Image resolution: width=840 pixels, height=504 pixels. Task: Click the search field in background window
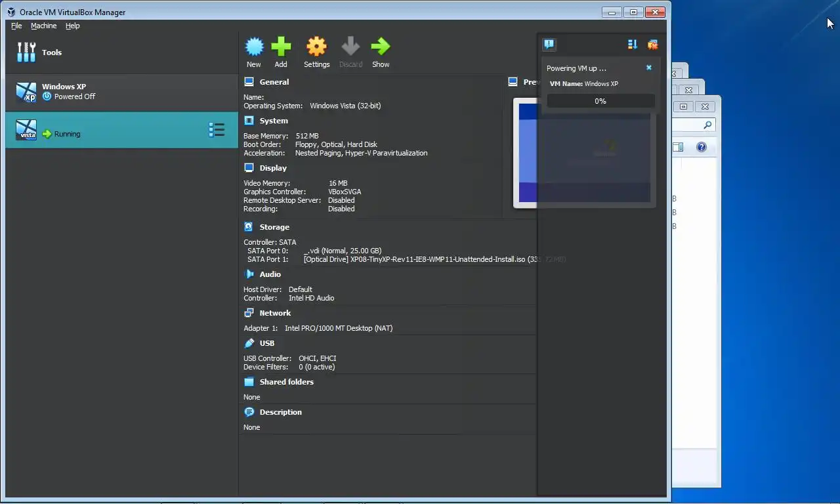point(694,125)
